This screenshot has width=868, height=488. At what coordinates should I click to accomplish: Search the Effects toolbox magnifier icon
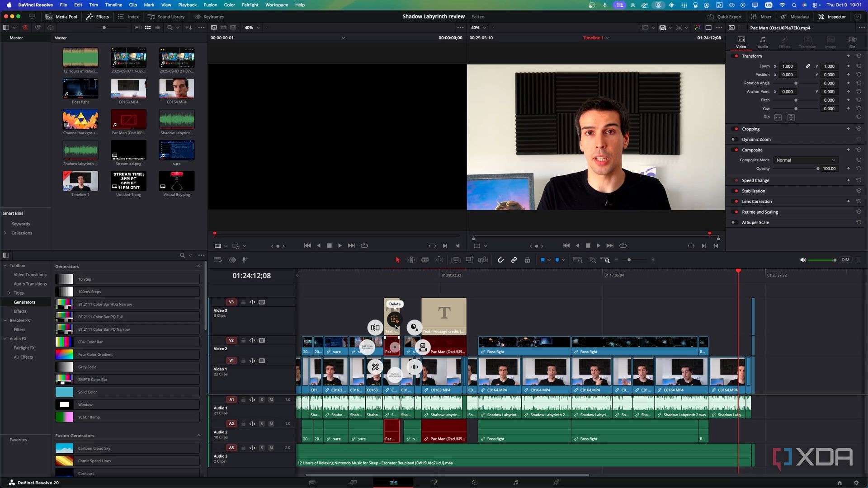point(183,255)
